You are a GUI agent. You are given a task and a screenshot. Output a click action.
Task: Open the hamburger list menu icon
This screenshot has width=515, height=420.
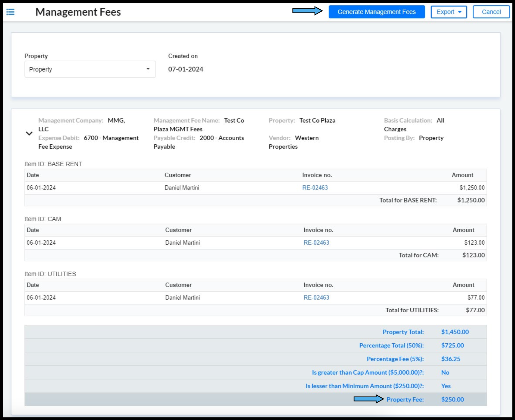pyautogui.click(x=10, y=12)
